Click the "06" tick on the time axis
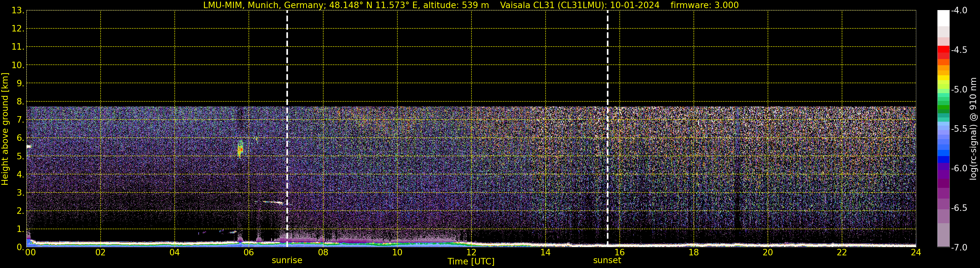The height and width of the screenshot is (268, 980). coord(249,252)
